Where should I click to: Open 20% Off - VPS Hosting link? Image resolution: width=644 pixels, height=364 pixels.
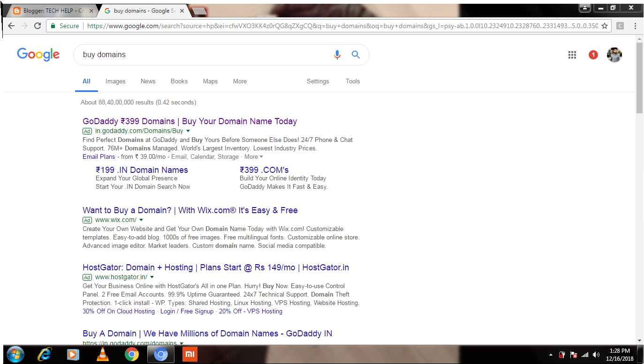tap(250, 312)
